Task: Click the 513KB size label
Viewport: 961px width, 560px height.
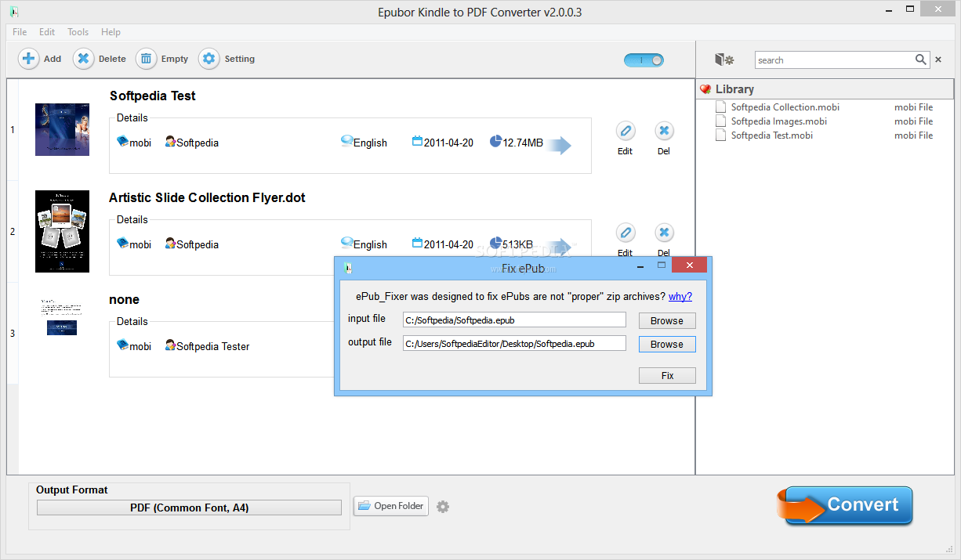Action: click(517, 244)
